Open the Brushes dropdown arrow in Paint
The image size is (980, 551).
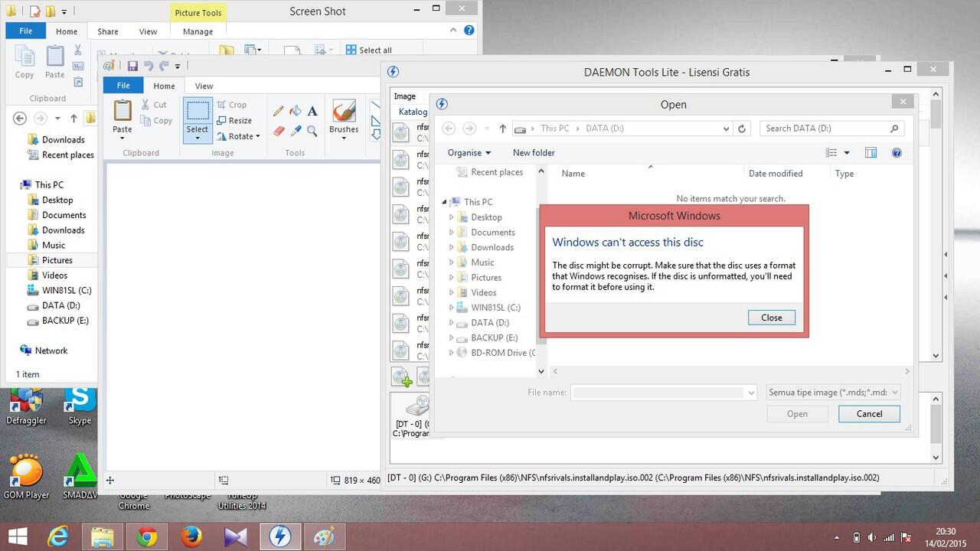(x=344, y=138)
